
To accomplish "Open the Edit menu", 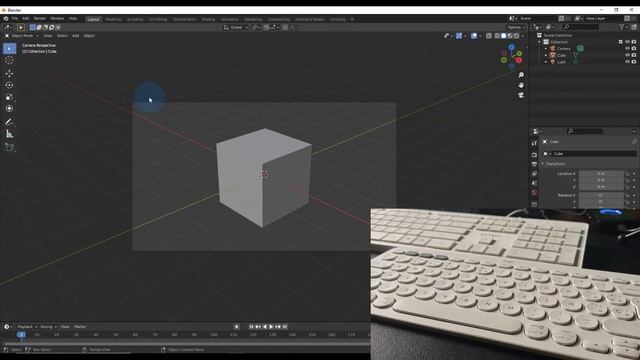I will click(x=26, y=19).
